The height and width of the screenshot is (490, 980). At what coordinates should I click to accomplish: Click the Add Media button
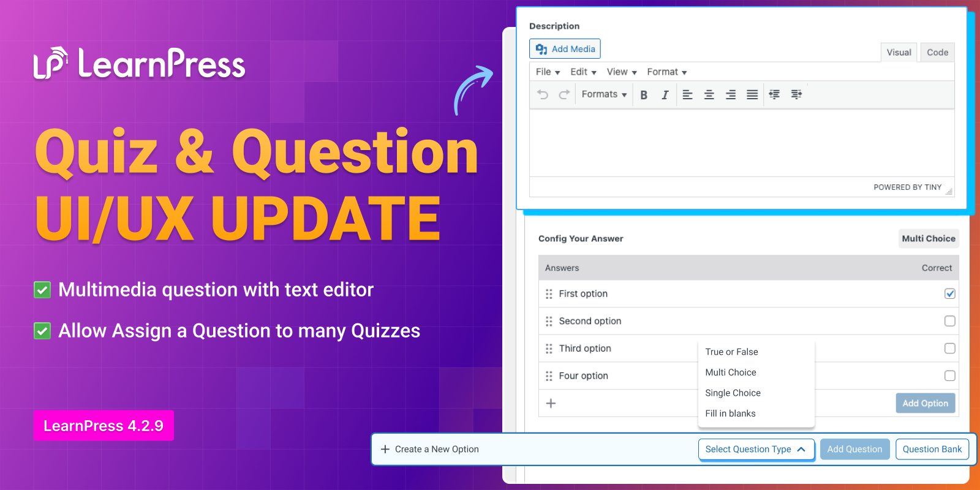pyautogui.click(x=565, y=49)
